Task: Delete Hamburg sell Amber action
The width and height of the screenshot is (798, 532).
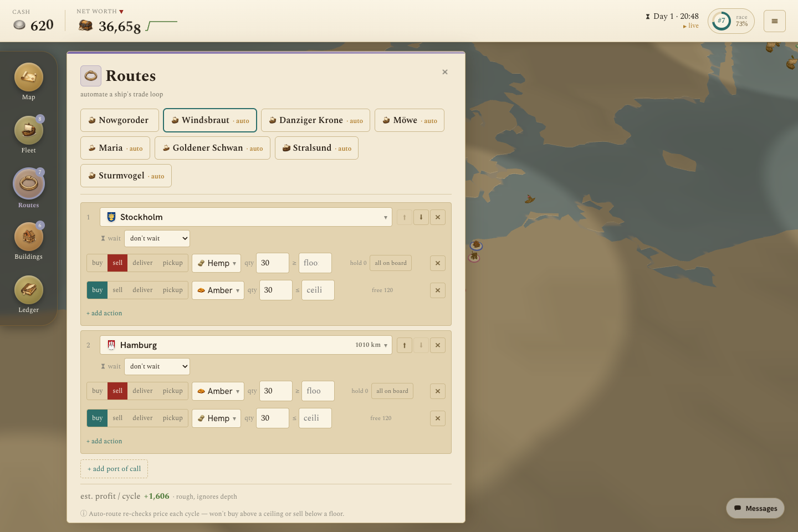Action: point(438,391)
